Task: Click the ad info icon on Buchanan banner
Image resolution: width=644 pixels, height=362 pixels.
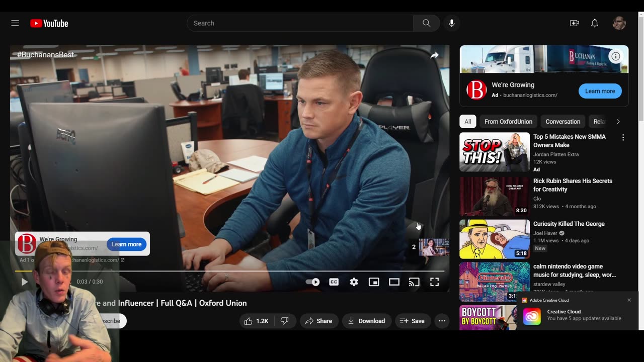Action: (x=616, y=56)
